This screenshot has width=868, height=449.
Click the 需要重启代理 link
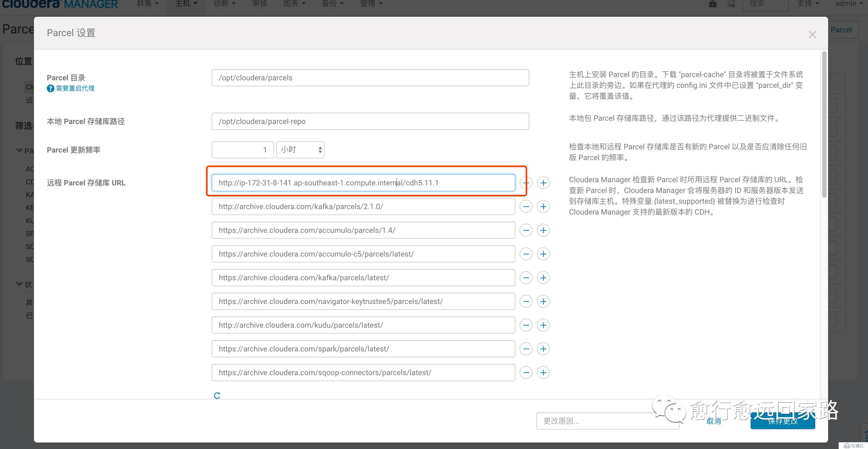75,88
